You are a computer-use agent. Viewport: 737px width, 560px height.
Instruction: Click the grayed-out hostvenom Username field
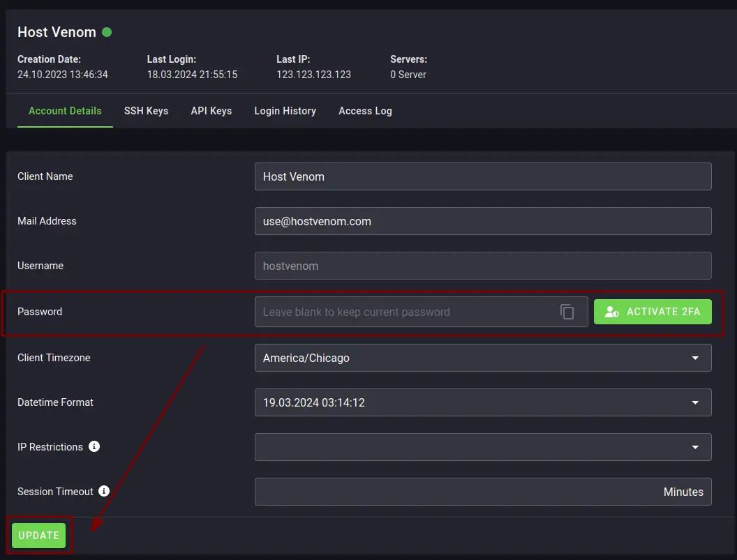[483, 266]
